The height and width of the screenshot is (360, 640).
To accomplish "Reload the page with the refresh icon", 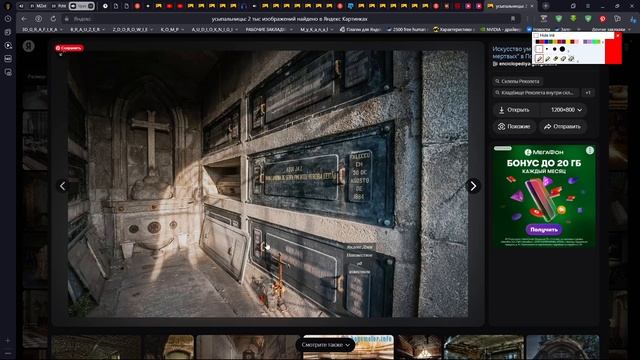I will coord(53,19).
